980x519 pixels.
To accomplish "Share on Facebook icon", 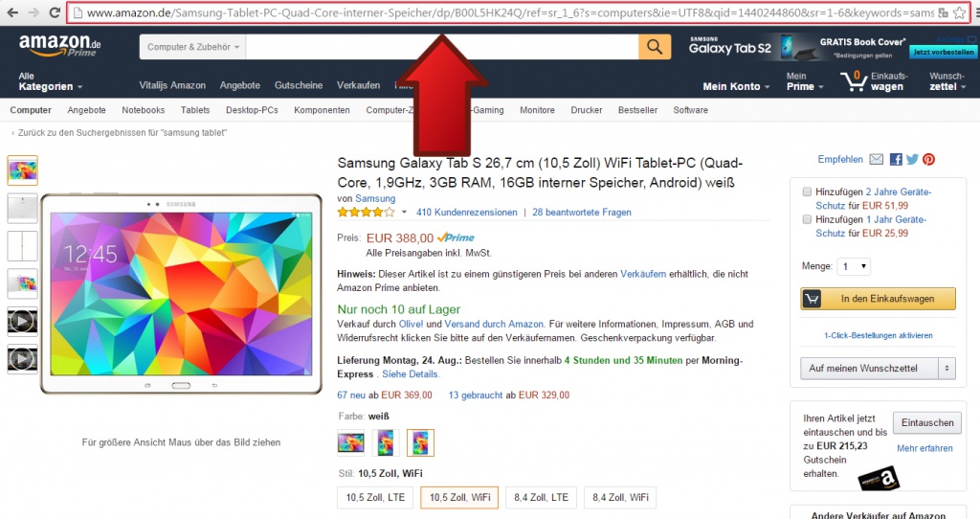I will coord(896,160).
